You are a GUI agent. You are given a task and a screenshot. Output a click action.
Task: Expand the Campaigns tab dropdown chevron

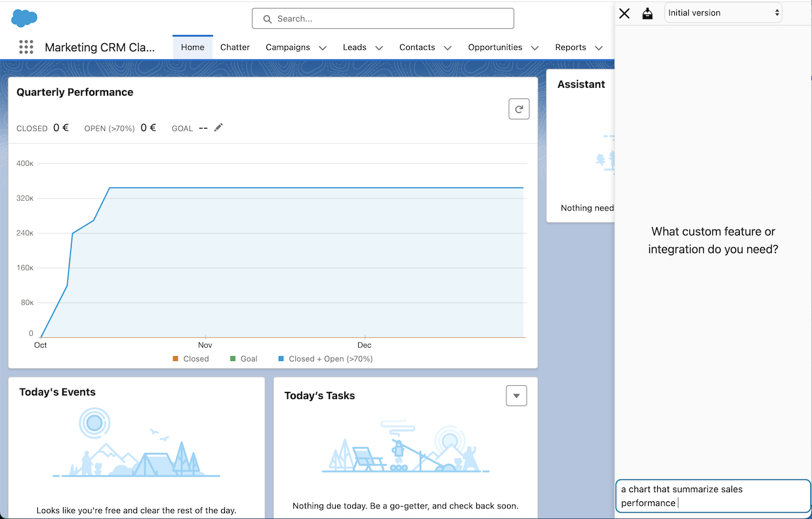(x=323, y=48)
